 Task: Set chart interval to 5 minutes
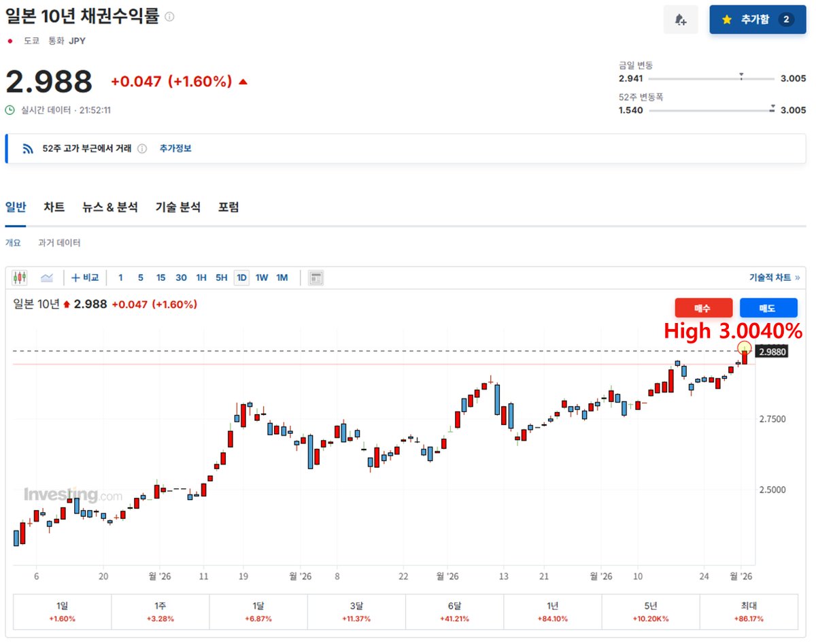coord(141,277)
